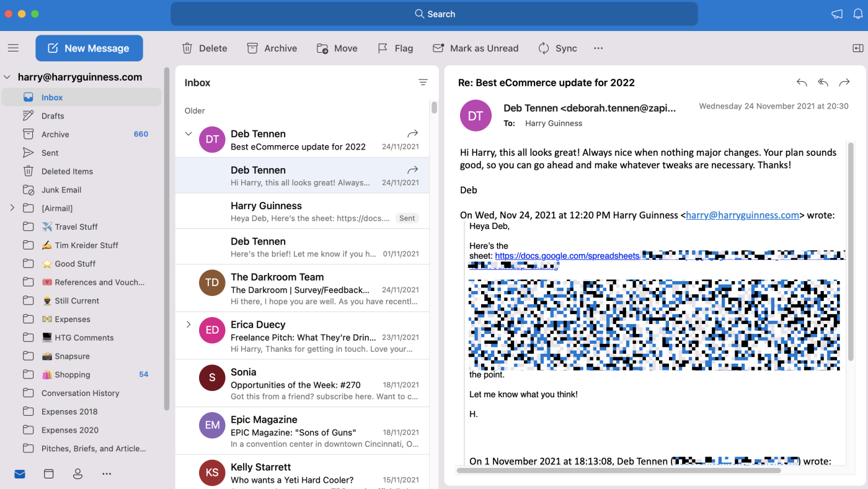Open the Inbox filter options
This screenshot has height=489, width=868.
(x=423, y=83)
